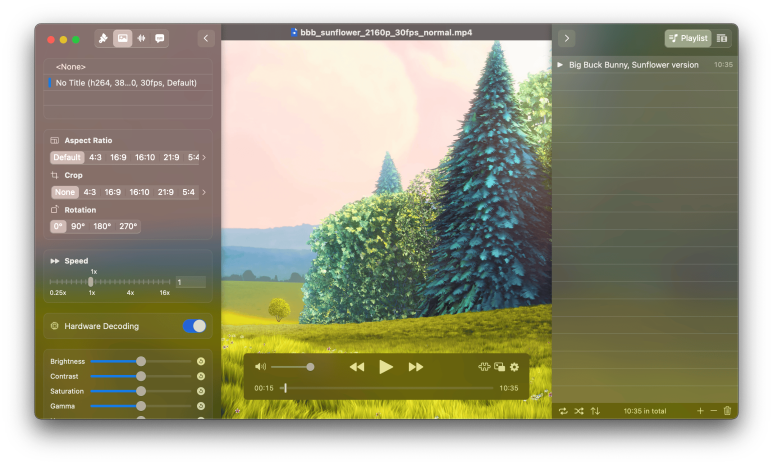Image resolution: width=773 pixels, height=465 pixels.
Task: Switch to the Audio settings tab icon
Action: pos(141,38)
